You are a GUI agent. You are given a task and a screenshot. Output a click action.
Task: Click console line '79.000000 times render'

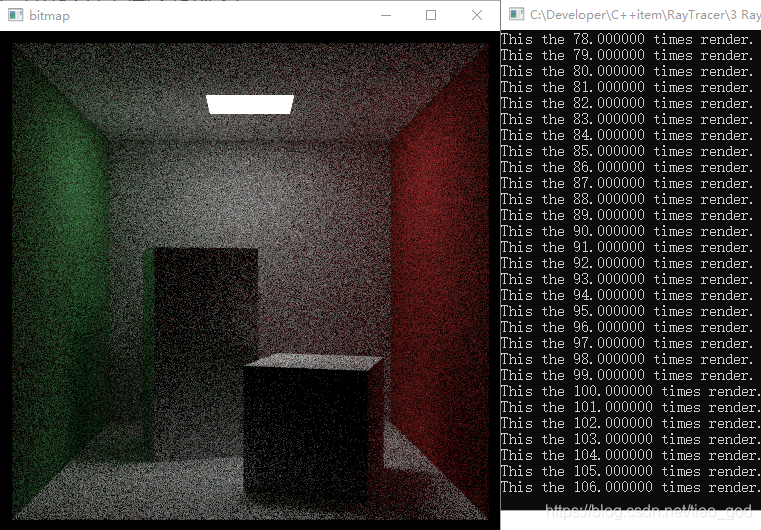pos(627,55)
